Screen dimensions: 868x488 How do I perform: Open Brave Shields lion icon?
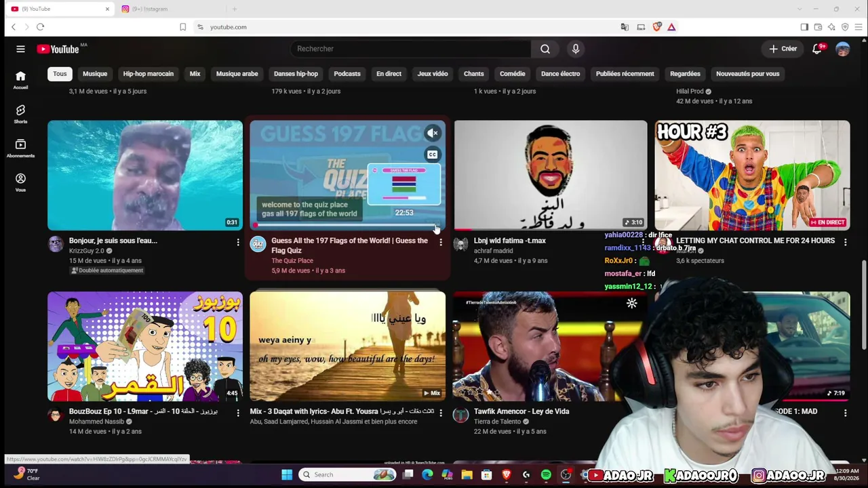(x=656, y=27)
